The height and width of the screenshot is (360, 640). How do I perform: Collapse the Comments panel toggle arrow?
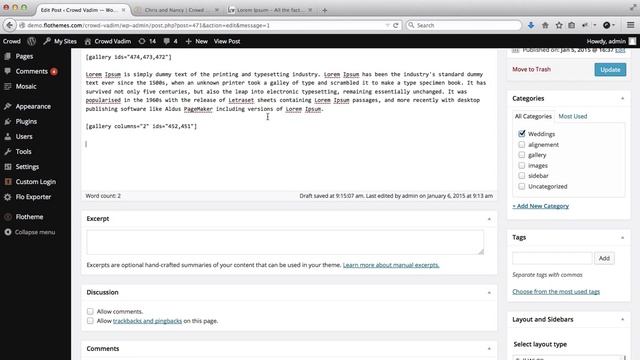tap(489, 349)
